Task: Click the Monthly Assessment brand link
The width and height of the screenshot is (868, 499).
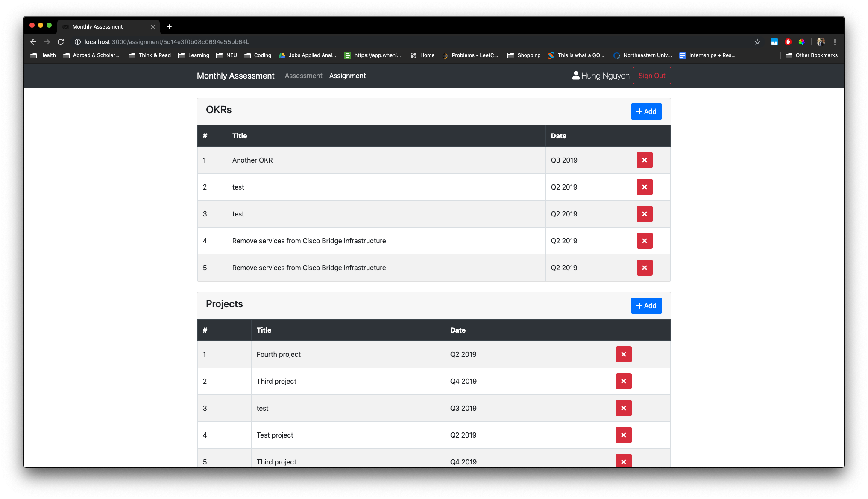Action: [x=235, y=76]
